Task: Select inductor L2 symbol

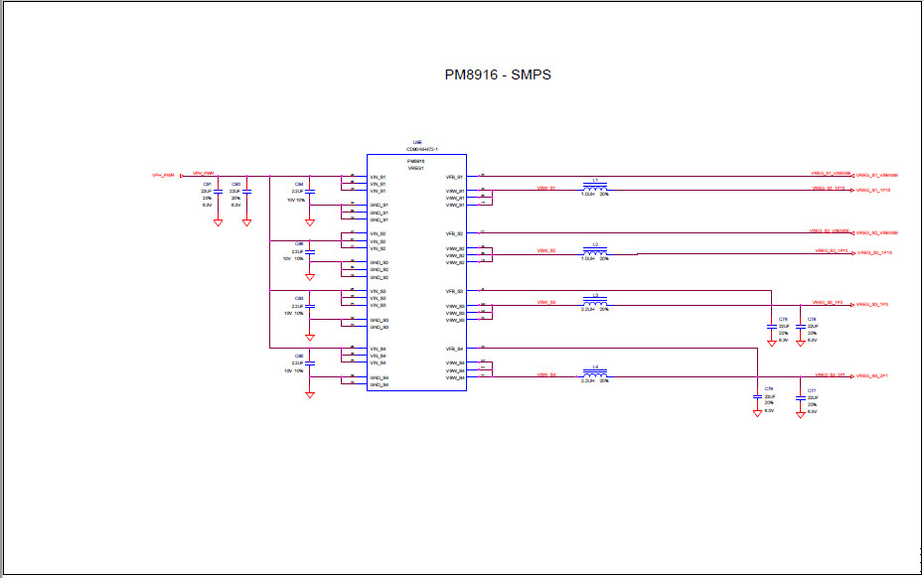Action: (594, 250)
